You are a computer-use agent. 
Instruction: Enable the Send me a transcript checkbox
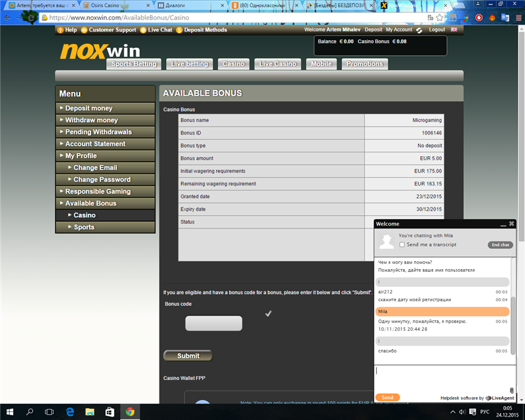pyautogui.click(x=402, y=245)
